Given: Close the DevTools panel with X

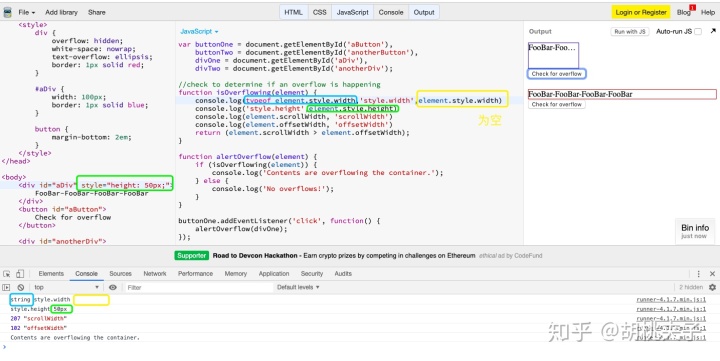Looking at the screenshot, I should pyautogui.click(x=712, y=274).
